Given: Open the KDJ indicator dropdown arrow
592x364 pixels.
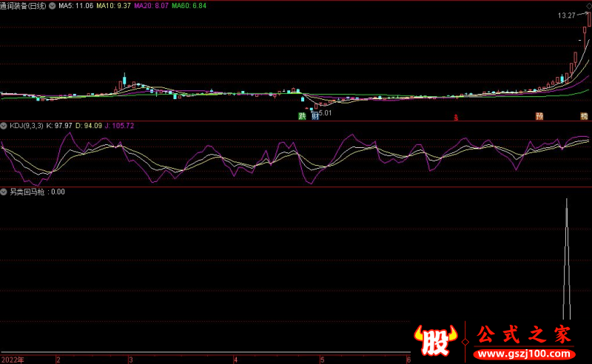Looking at the screenshot, I should click(x=4, y=126).
